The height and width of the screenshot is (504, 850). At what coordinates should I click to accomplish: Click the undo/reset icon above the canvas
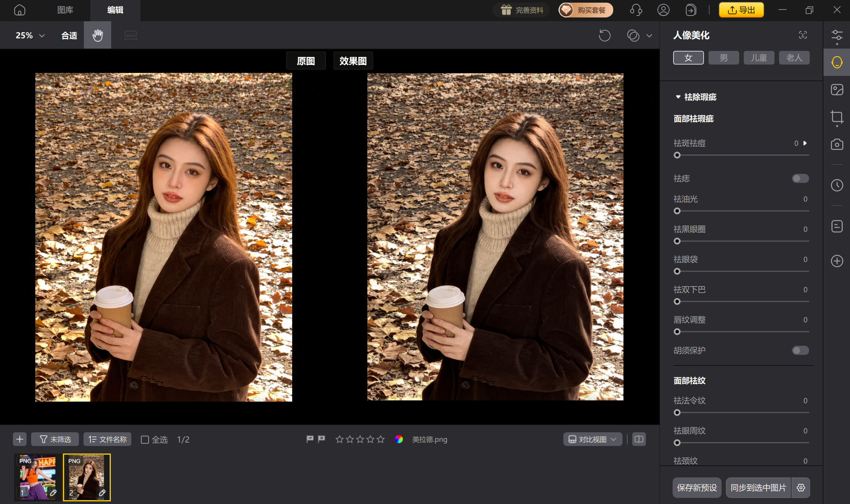(605, 35)
